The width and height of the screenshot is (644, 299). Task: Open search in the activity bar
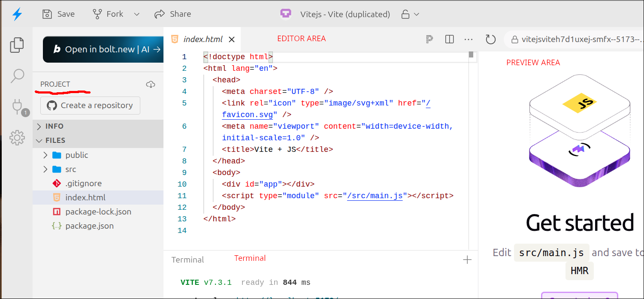point(17,76)
